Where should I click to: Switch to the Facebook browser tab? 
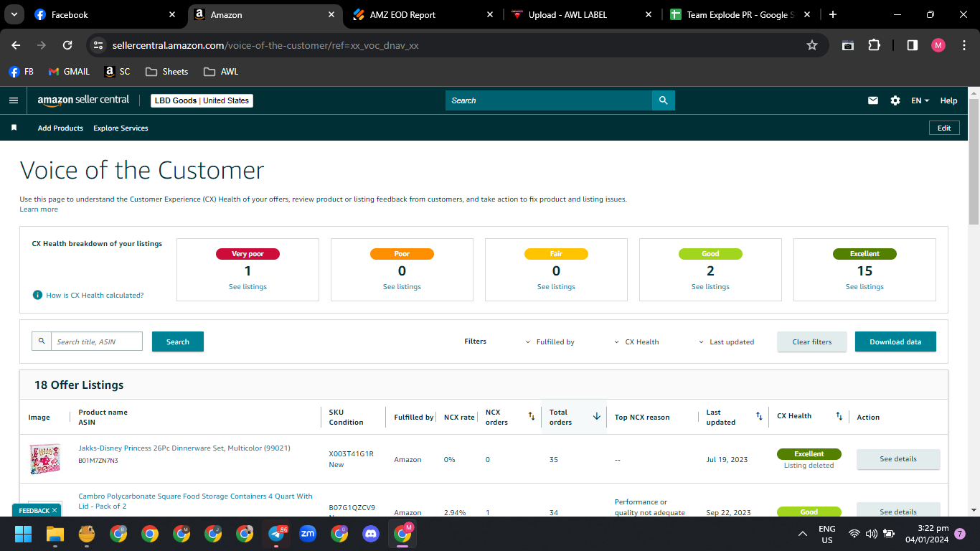point(105,14)
